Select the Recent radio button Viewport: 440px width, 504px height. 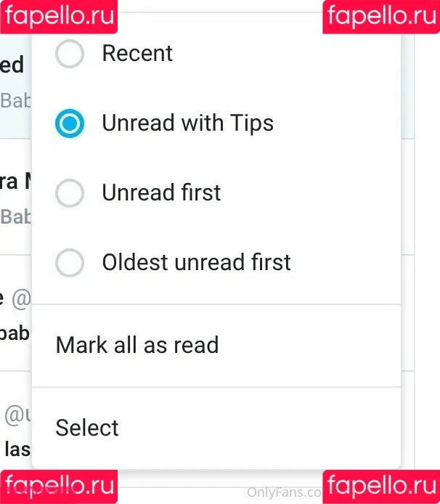[x=70, y=54]
